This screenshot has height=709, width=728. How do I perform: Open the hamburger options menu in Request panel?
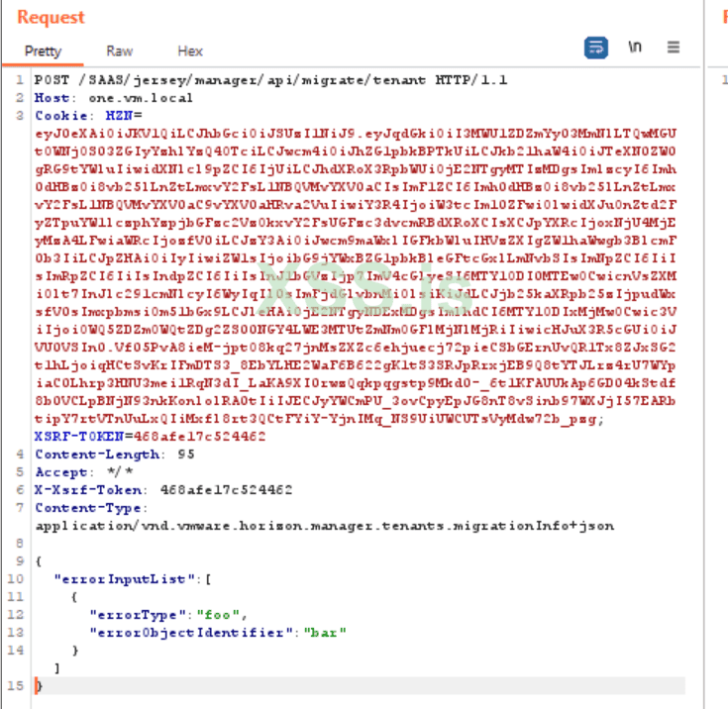674,48
